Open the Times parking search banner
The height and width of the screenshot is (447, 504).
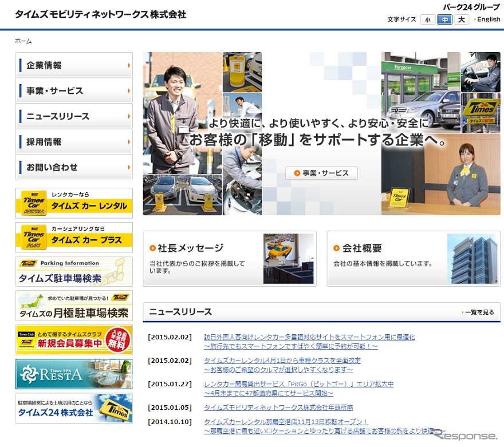tap(74, 271)
